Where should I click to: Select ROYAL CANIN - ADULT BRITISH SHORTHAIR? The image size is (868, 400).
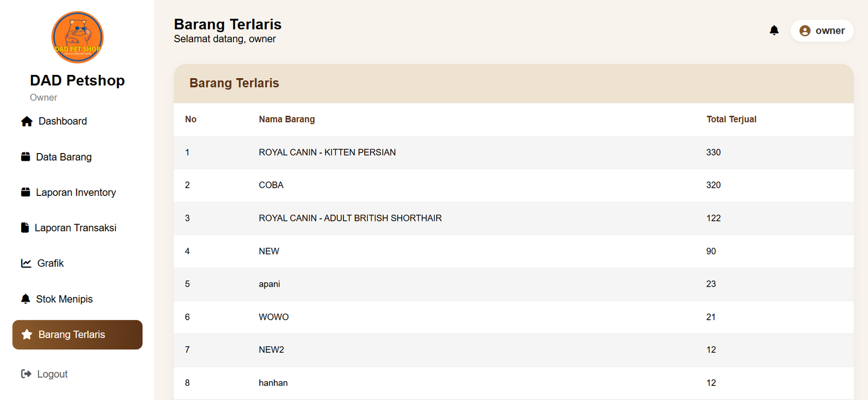[350, 218]
